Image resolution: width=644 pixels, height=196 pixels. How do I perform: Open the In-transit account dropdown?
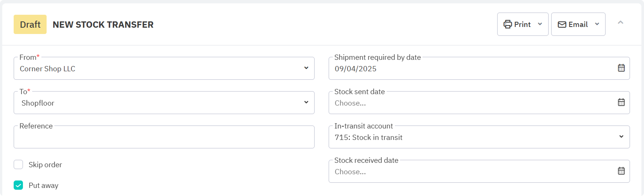pos(621,137)
